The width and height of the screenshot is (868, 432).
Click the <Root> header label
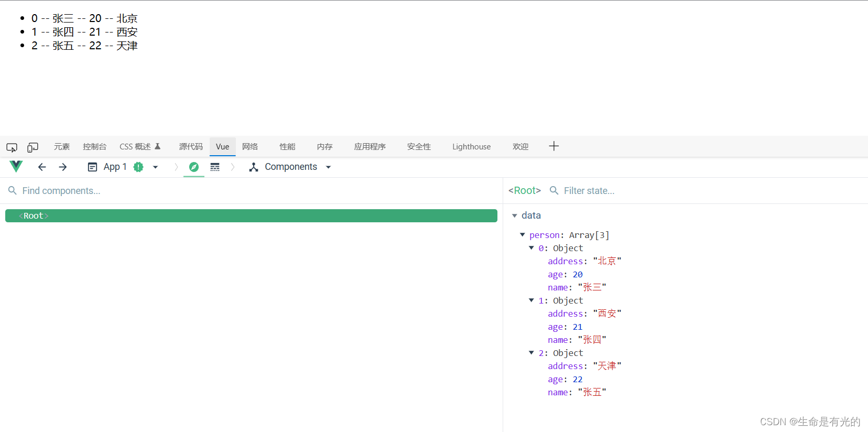(525, 191)
